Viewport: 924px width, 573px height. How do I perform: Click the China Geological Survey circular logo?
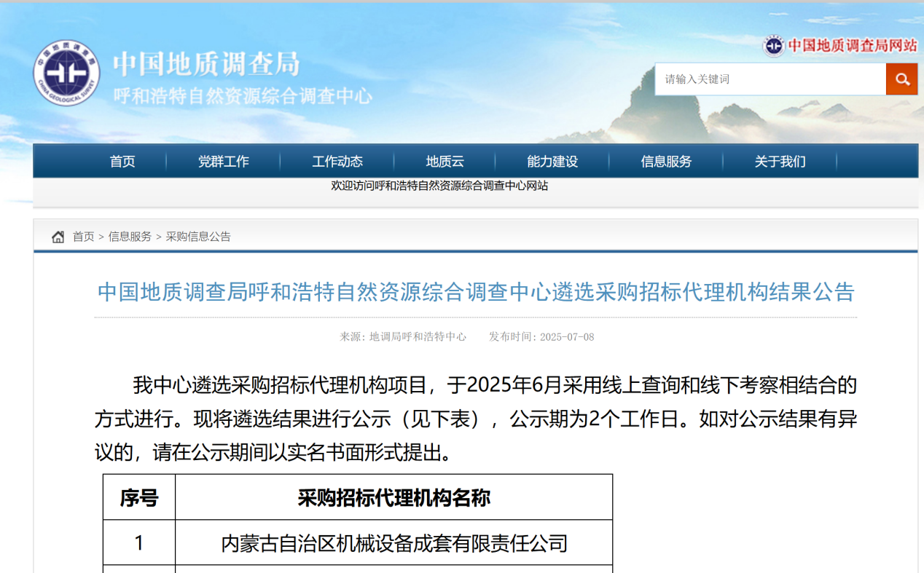tap(66, 73)
